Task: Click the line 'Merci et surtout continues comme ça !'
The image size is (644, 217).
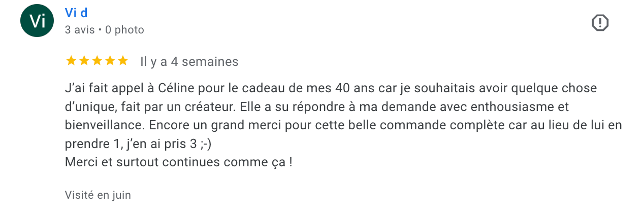Action: point(179,163)
